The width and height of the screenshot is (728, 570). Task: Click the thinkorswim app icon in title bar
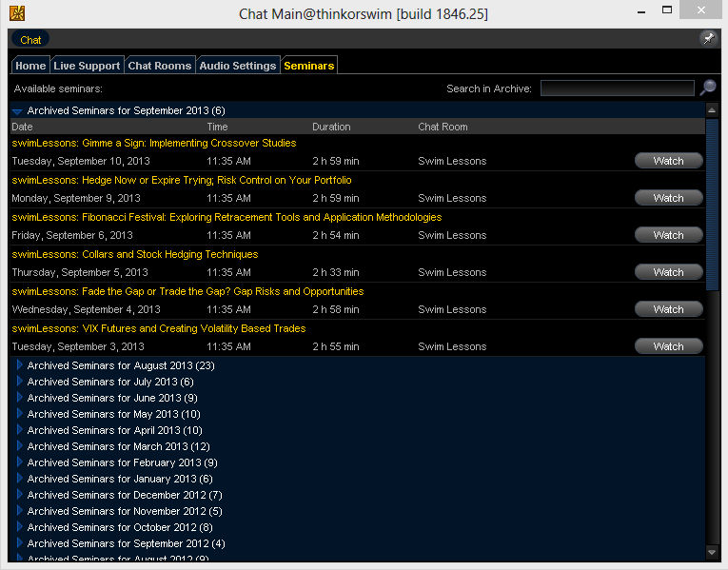click(18, 13)
